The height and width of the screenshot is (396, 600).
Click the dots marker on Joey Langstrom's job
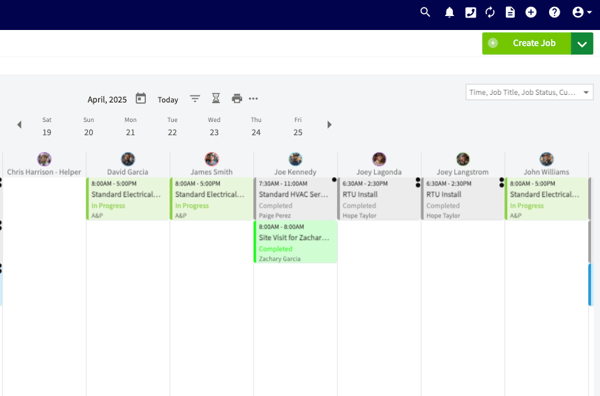click(x=502, y=183)
